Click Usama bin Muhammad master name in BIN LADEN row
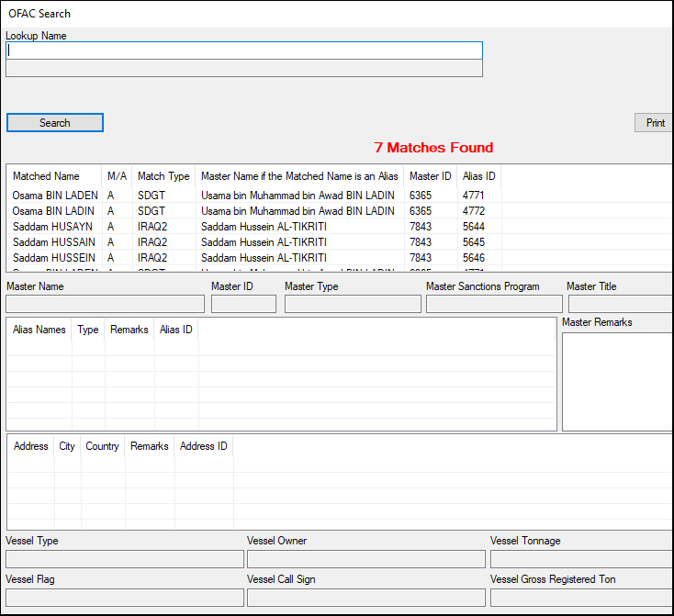 click(298, 196)
